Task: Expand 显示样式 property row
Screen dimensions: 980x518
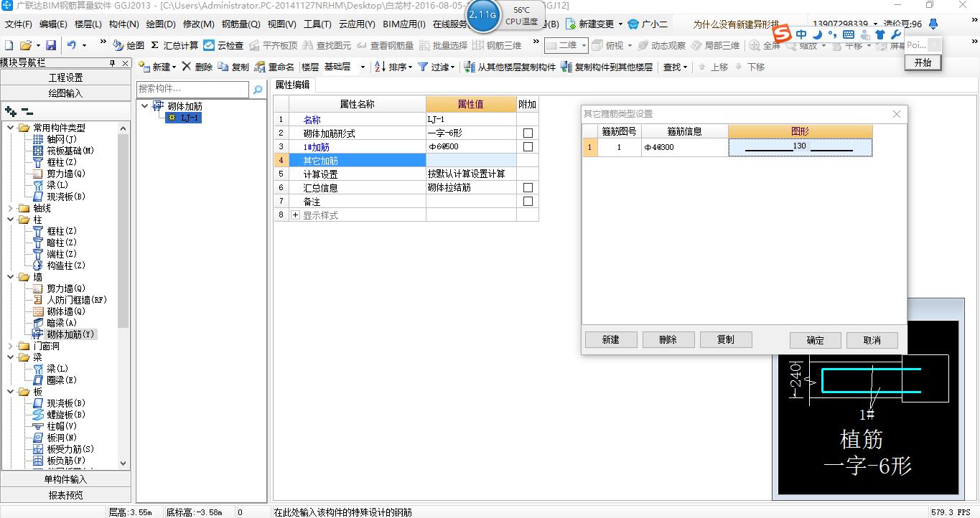Action: [x=295, y=215]
